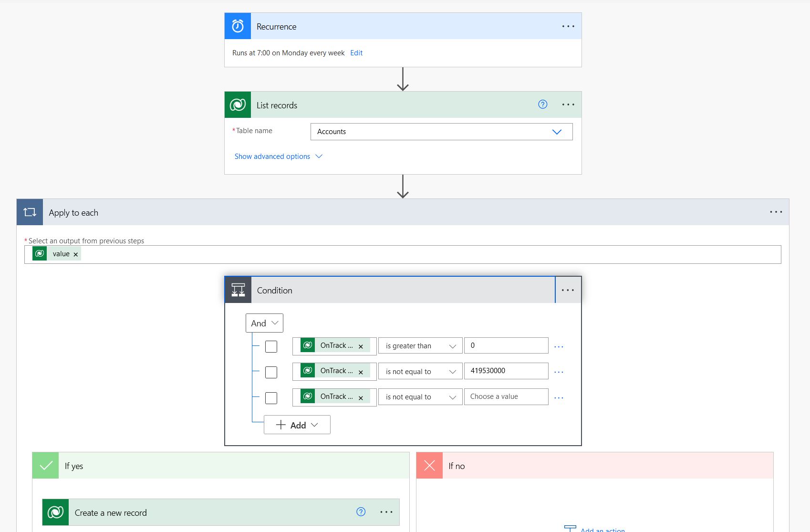Remove the value token from Apply to each

[75, 254]
